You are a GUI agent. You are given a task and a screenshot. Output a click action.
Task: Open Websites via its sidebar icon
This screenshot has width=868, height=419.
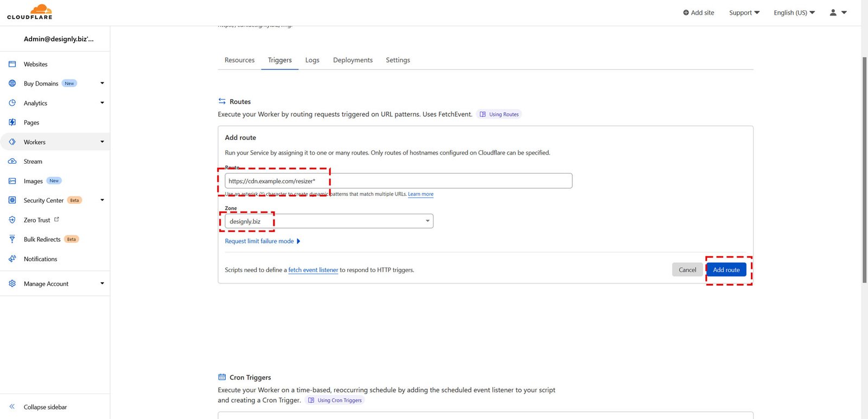(x=12, y=64)
